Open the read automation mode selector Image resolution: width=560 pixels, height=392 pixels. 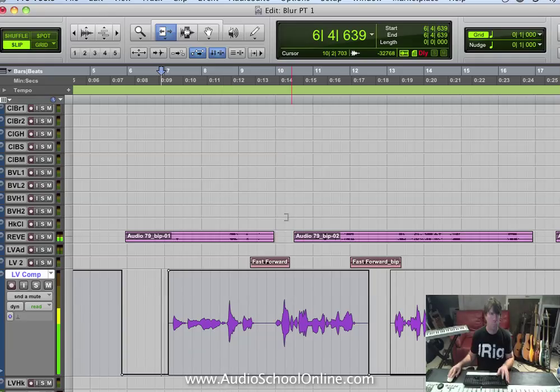pyautogui.click(x=39, y=306)
